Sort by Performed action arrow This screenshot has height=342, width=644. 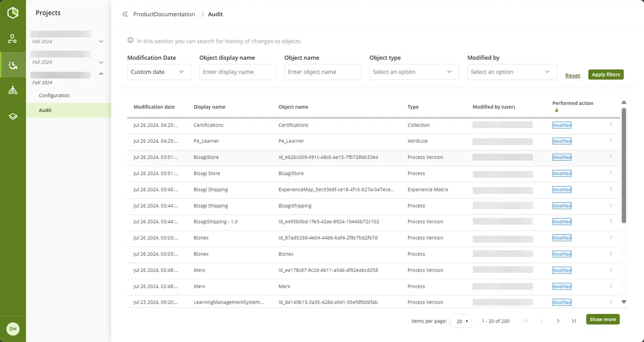click(x=556, y=110)
